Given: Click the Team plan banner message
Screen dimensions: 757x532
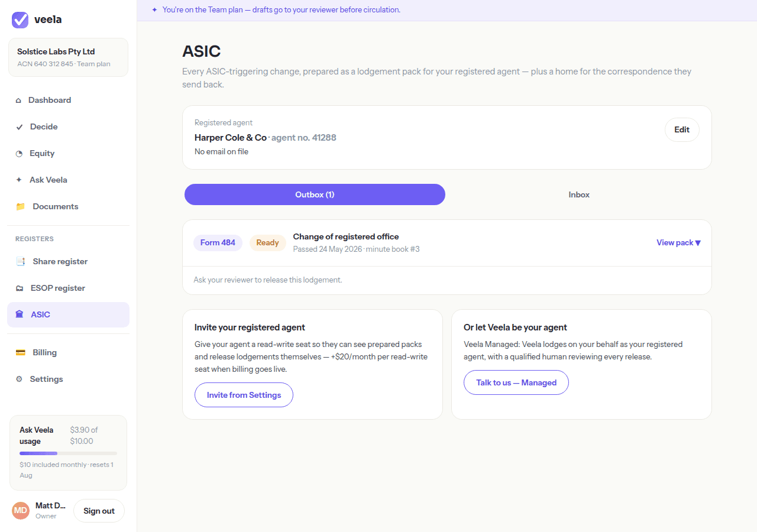Looking at the screenshot, I should [x=282, y=10].
